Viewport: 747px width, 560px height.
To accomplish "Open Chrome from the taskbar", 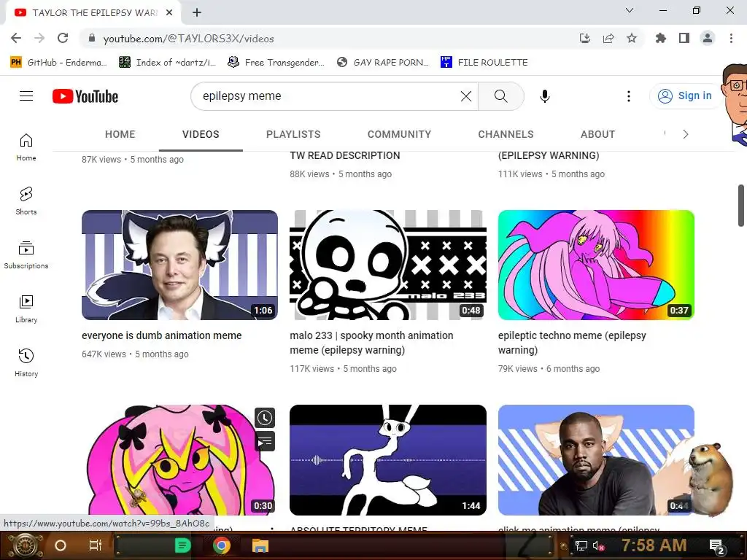I will [222, 545].
